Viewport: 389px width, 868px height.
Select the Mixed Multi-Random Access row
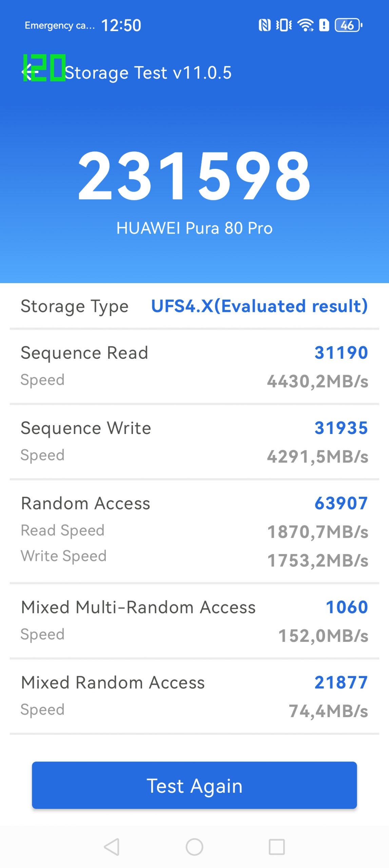click(194, 620)
